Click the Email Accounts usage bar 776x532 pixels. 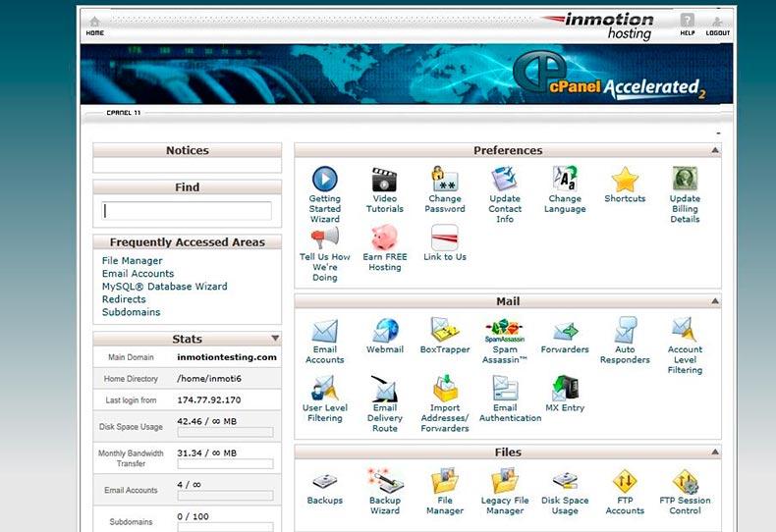point(225,496)
